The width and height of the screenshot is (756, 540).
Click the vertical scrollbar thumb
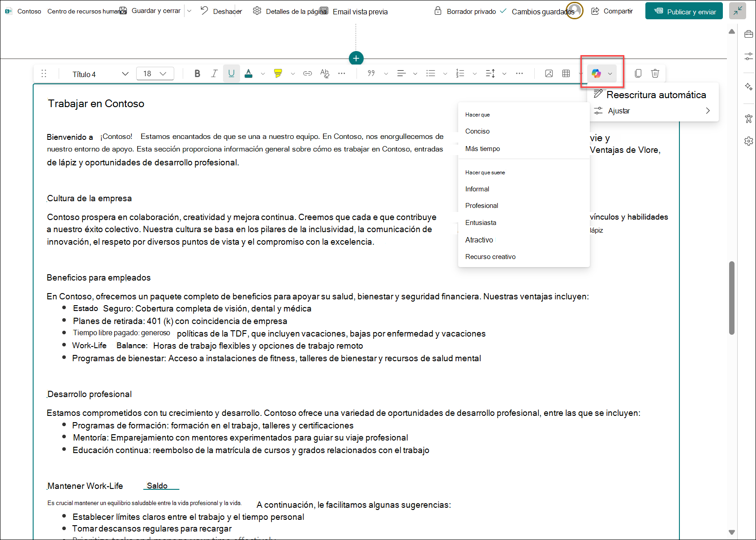(x=732, y=298)
